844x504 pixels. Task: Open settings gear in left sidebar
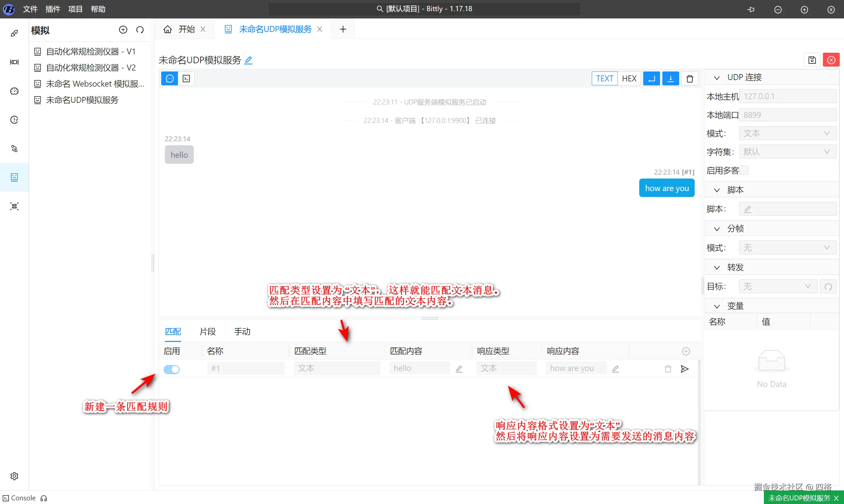tap(14, 476)
